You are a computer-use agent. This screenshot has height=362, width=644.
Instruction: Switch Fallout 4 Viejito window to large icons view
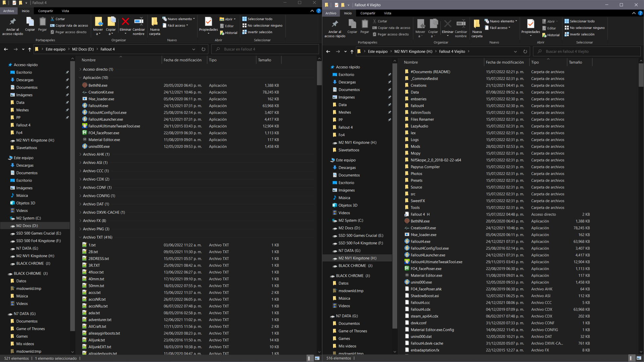[639, 358]
